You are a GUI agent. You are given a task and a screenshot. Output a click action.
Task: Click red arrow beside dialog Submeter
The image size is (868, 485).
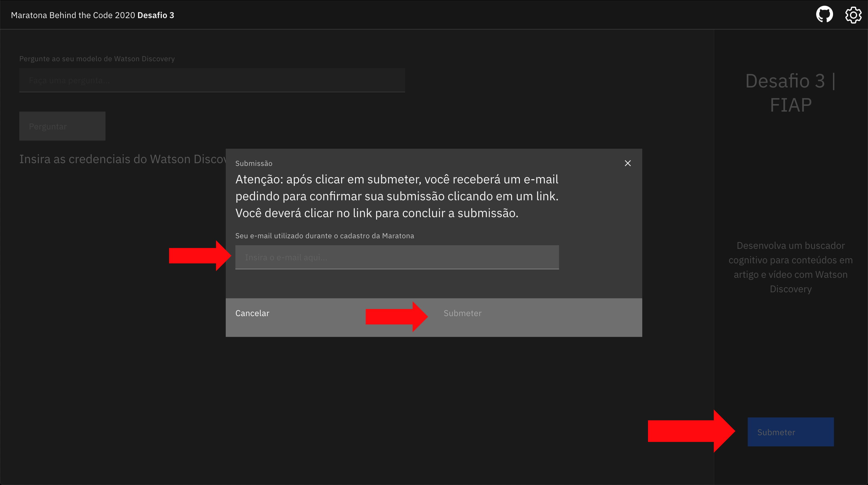pos(396,316)
